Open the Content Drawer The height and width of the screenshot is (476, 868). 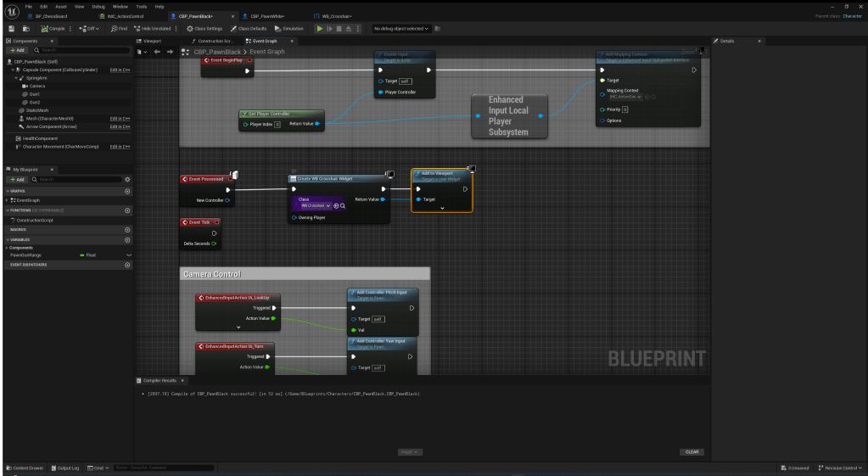[26, 468]
